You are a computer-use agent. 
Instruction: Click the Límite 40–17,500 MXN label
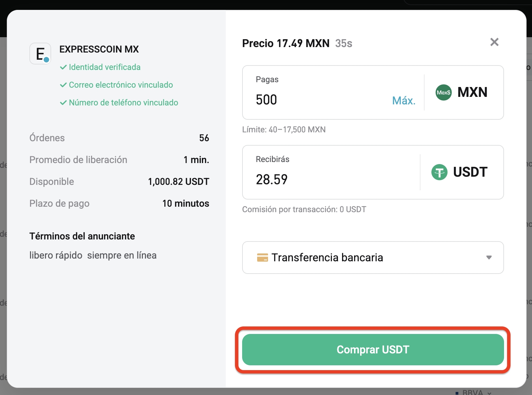click(284, 130)
